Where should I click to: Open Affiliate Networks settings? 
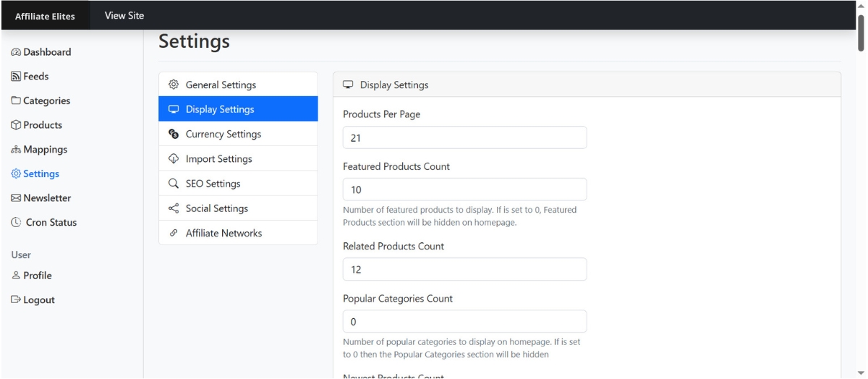click(x=224, y=233)
